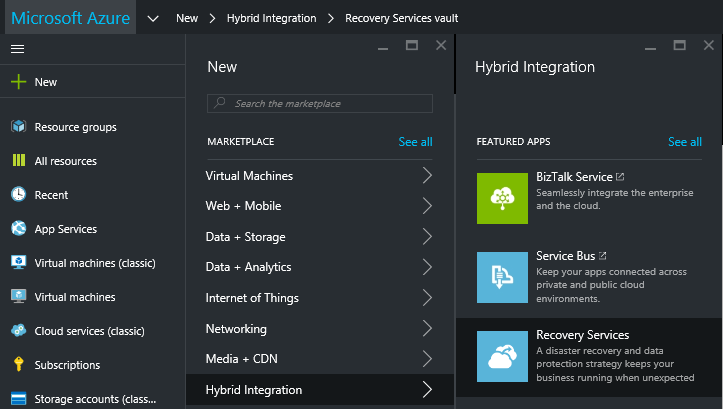Click external link icon beside Service Bus
Image resolution: width=723 pixels, height=409 pixels.
603,255
